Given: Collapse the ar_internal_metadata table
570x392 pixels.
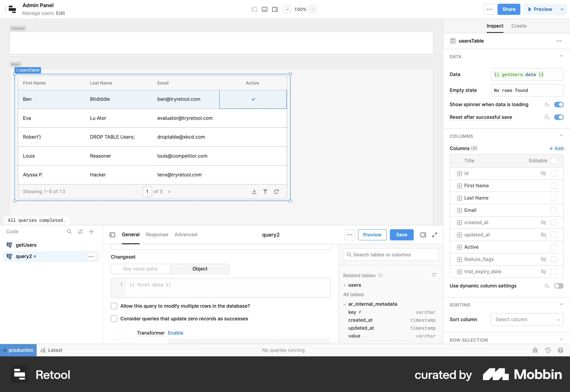Looking at the screenshot, I should click(345, 304).
